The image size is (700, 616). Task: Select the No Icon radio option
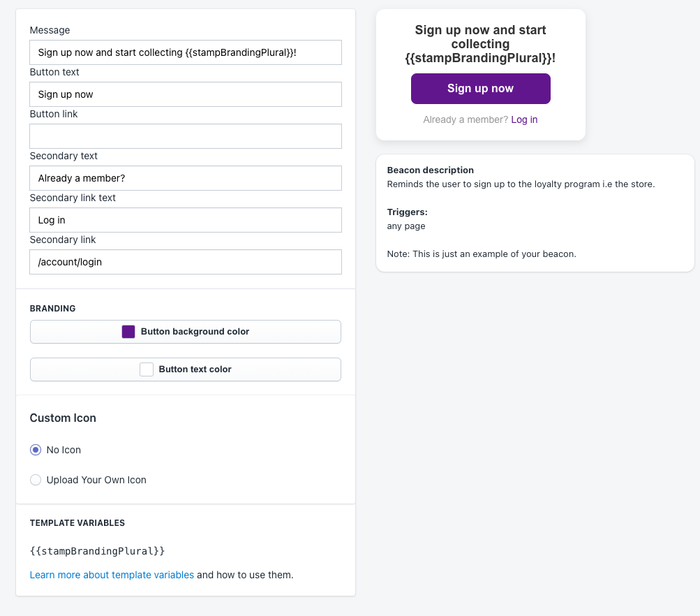(x=36, y=450)
